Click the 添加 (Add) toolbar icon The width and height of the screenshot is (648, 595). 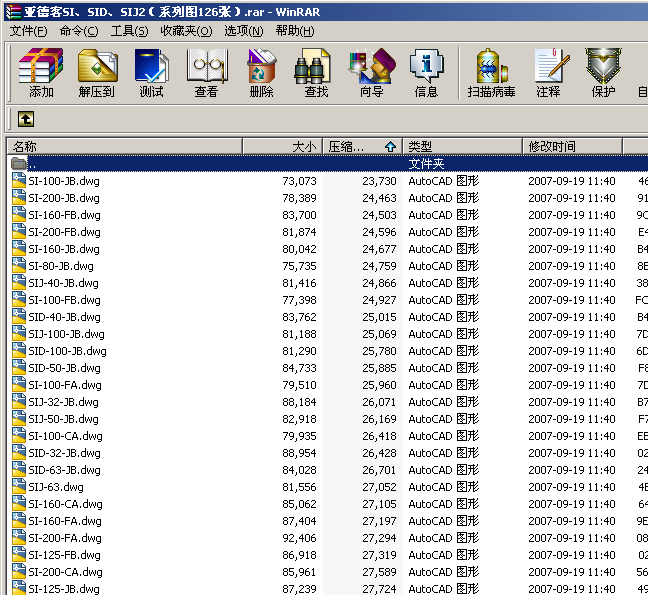[41, 66]
